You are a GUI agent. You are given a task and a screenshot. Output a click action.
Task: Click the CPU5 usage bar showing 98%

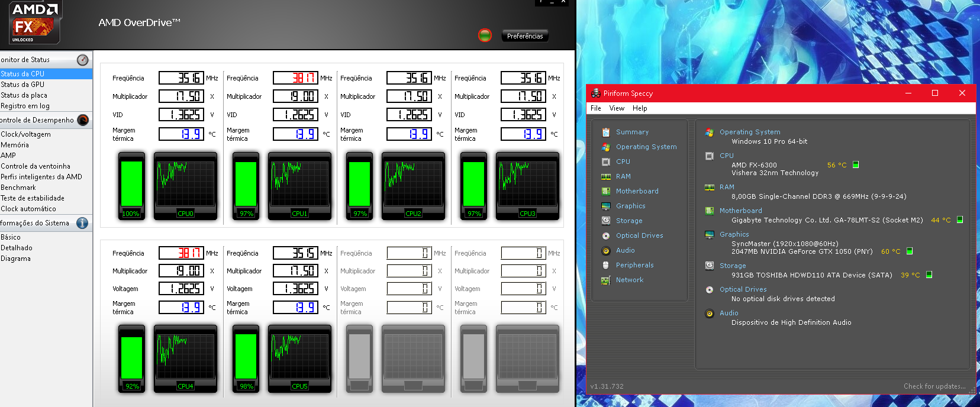[x=246, y=359]
